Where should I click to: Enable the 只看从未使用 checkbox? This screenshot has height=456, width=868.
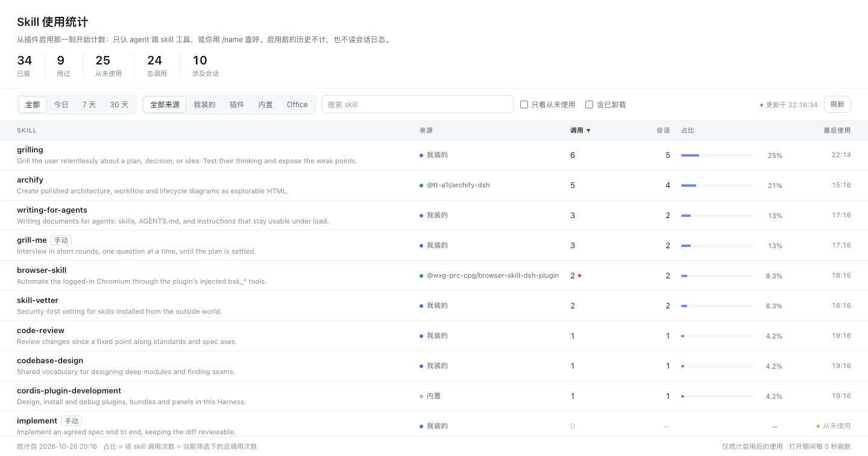coord(524,104)
